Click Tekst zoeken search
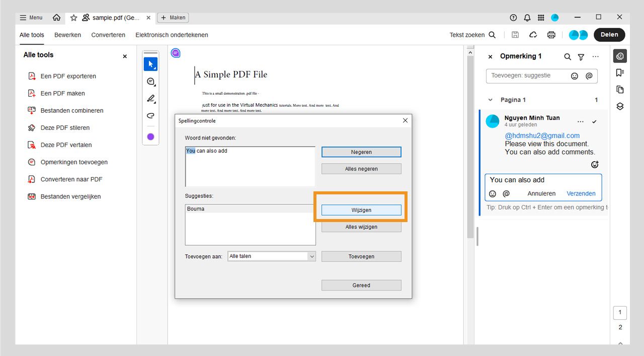 point(472,35)
